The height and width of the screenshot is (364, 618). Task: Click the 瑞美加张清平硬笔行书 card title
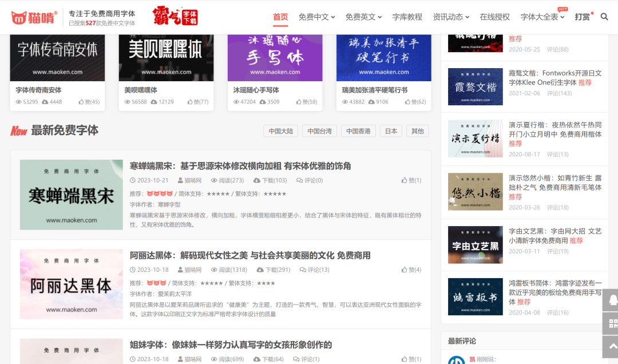(x=375, y=90)
